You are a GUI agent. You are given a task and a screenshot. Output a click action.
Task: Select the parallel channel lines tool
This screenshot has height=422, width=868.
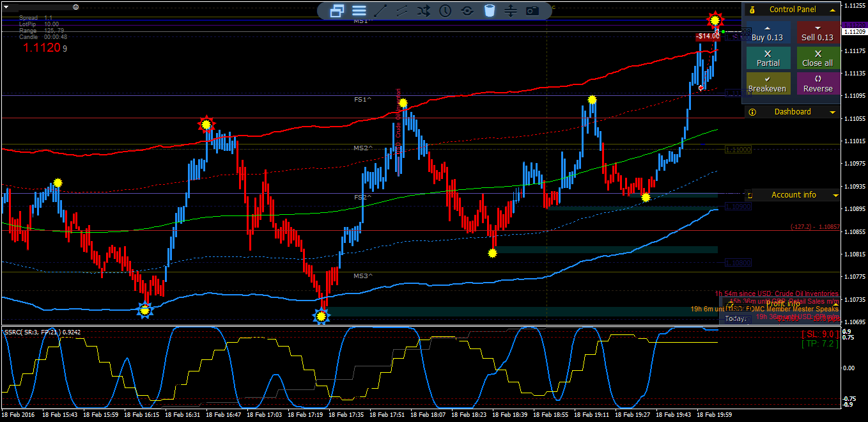click(402, 10)
